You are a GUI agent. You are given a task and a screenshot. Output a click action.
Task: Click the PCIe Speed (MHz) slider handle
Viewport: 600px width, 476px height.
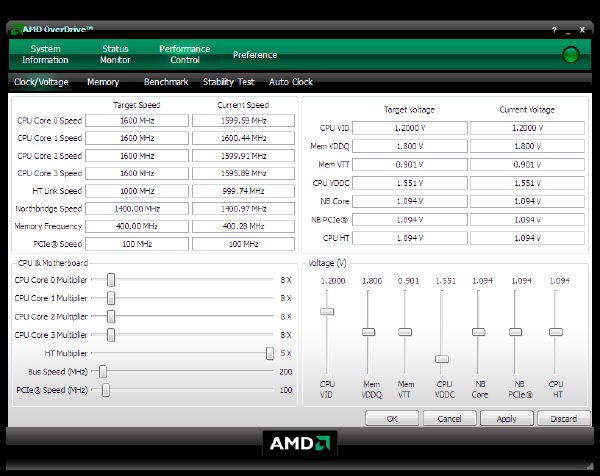(106, 390)
